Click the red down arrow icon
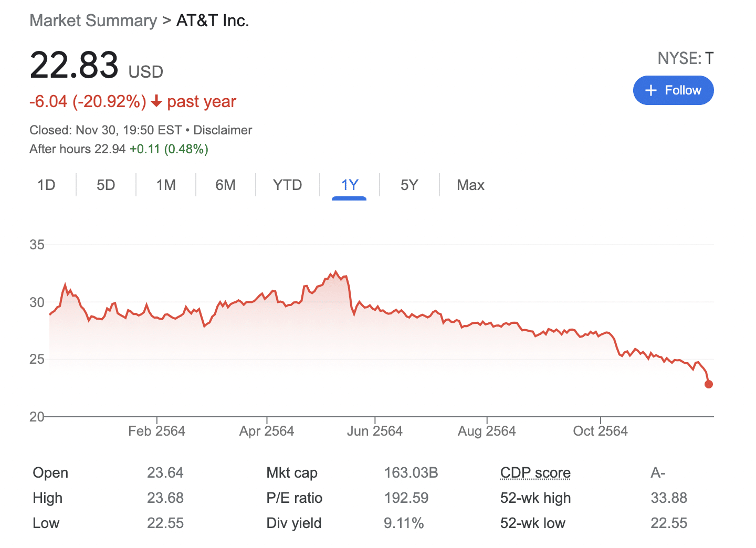This screenshot has height=548, width=756. (156, 101)
